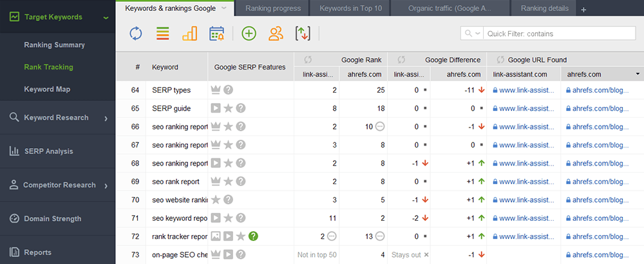This screenshot has height=264, width=644.
Task: Click the Target Keywords chart icon
Action: click(14, 17)
